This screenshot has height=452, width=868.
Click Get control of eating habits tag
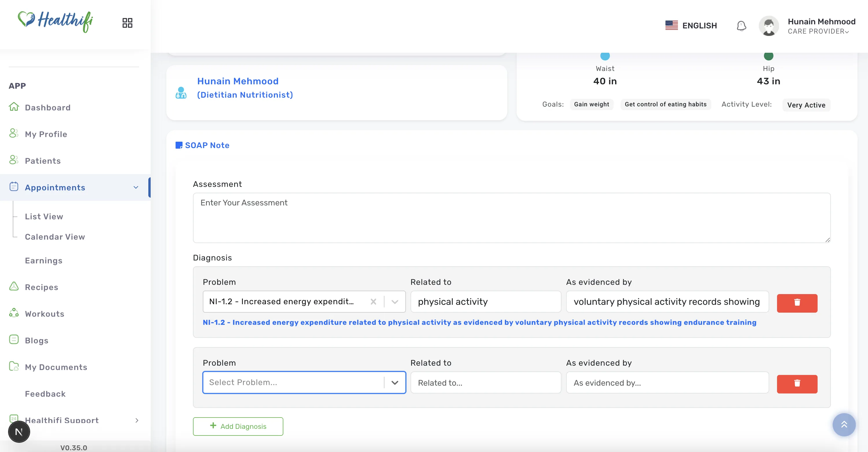(x=665, y=104)
